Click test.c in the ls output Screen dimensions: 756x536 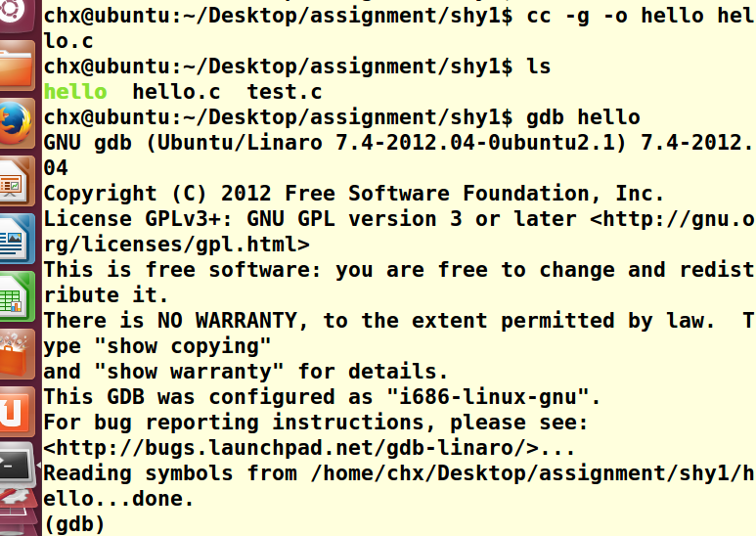285,92
